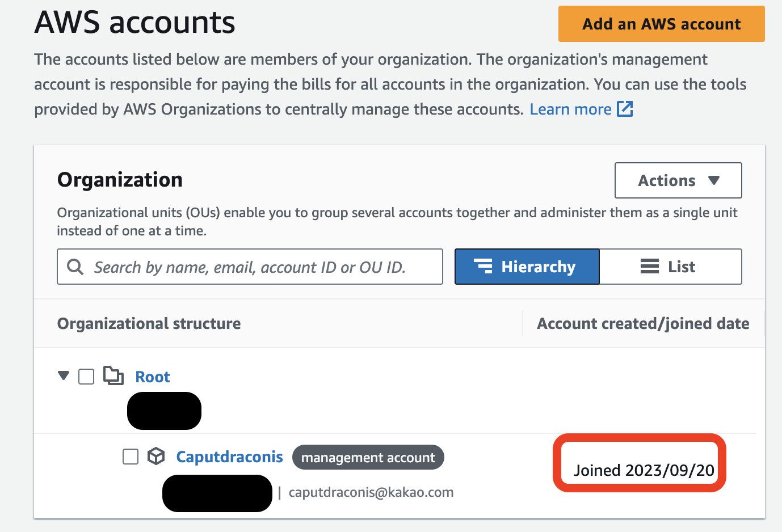Viewport: 782px width, 532px height.
Task: Click the Joined 2023/09/20 date text
Action: (644, 470)
